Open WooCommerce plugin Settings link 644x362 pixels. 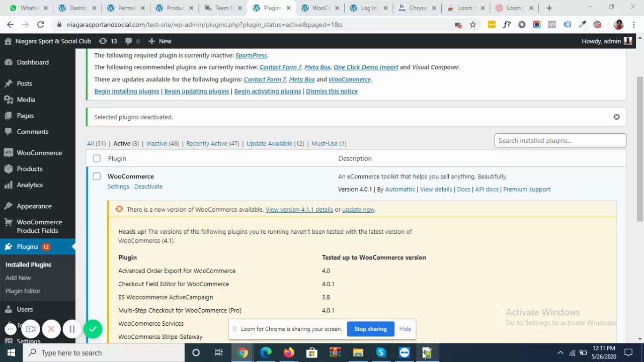coord(118,187)
